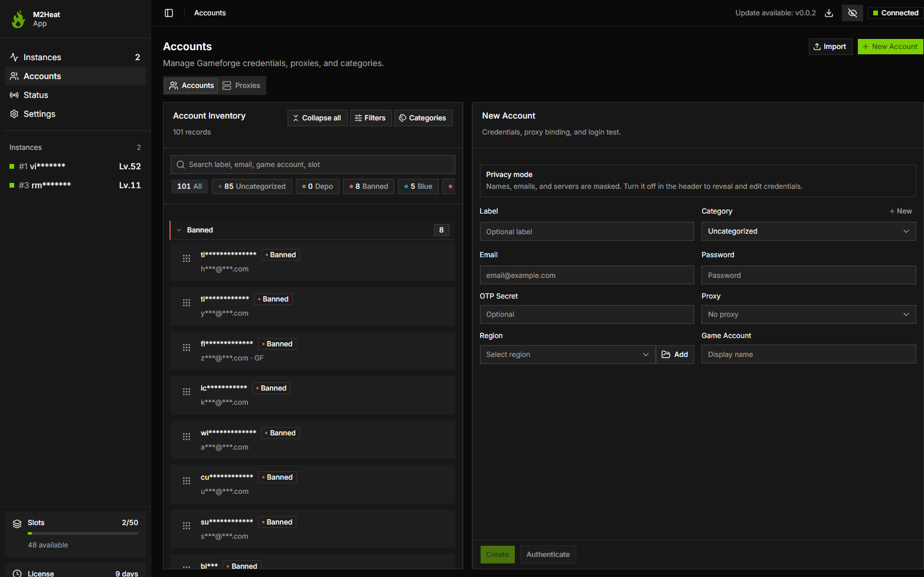Select the su************ account row

[313, 529]
